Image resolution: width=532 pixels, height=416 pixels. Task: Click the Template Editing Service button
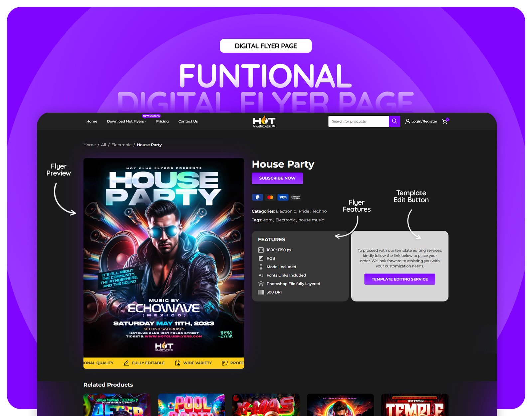[x=400, y=279]
